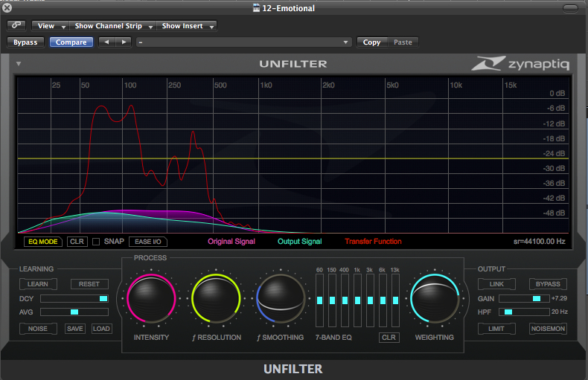Click the f SMOOTHING knob
Screen dimensions: 588x380
click(x=281, y=299)
